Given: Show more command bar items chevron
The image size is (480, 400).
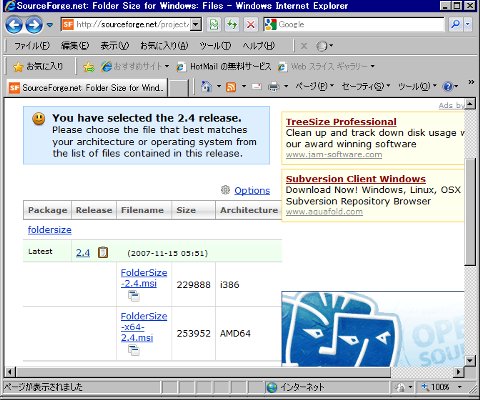Looking at the screenshot, I should (471, 82).
